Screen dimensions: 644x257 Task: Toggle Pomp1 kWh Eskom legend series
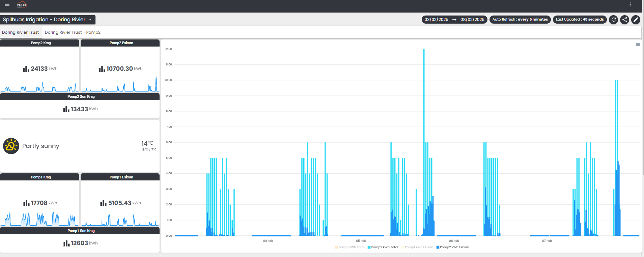[417, 247]
